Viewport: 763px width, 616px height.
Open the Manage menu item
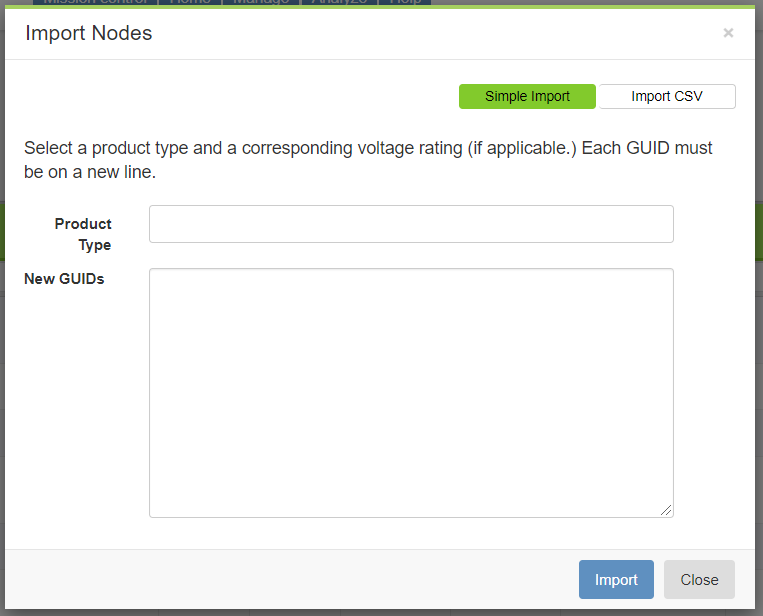coord(261,3)
